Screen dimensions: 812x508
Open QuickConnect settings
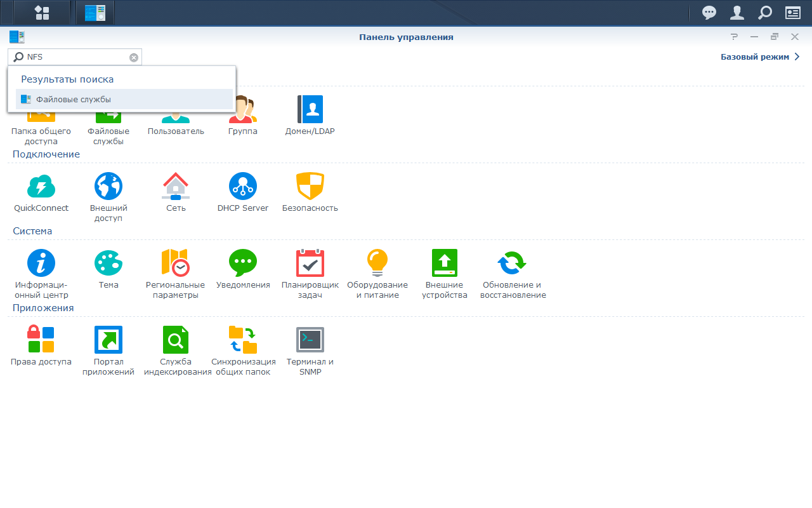pyautogui.click(x=41, y=192)
